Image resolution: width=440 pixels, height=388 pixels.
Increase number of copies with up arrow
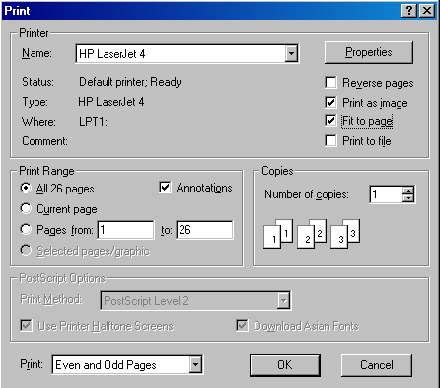408,191
